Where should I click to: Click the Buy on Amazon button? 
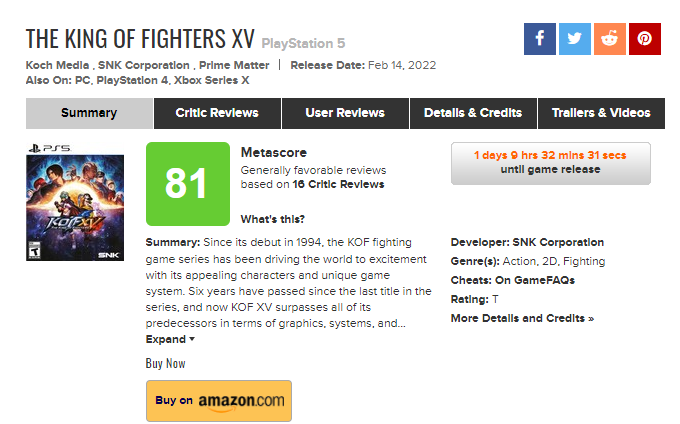219,401
